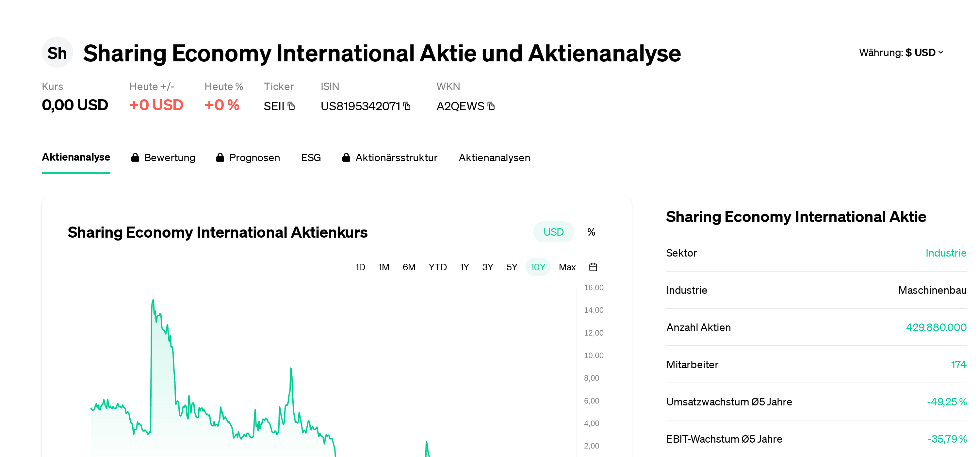
Task: Click the chart's highest price peak
Action: coord(153,300)
